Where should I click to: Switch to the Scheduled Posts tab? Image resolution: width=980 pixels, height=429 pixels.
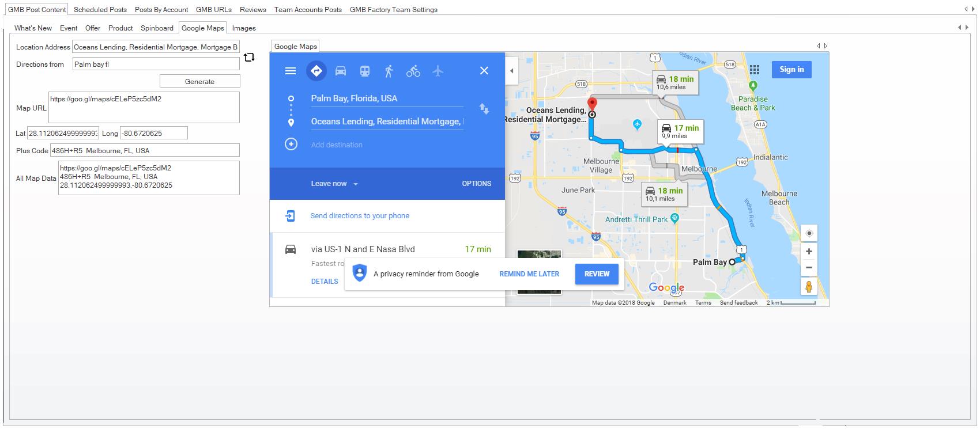100,9
